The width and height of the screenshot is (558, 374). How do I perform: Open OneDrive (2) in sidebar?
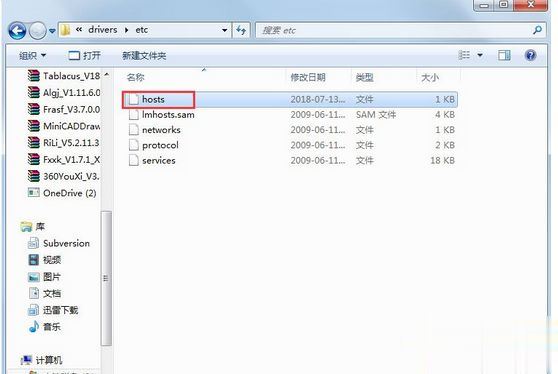tap(62, 193)
